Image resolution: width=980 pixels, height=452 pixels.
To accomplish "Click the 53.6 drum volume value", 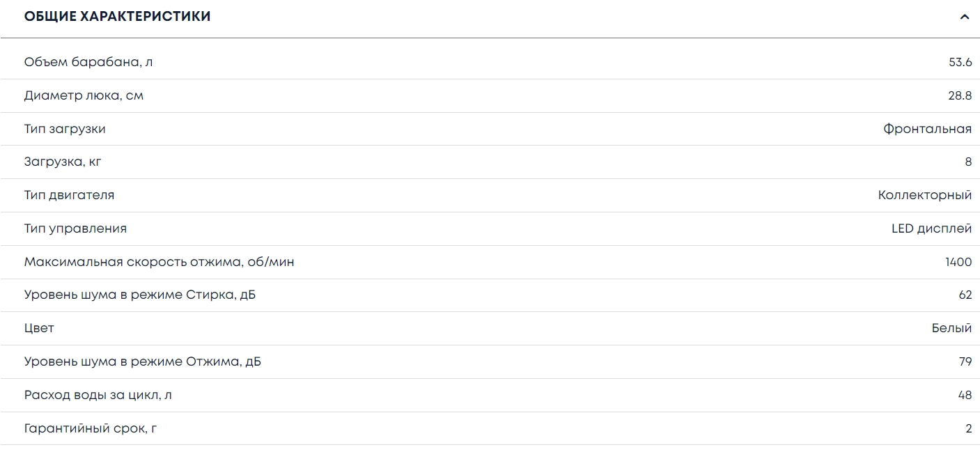I will click(x=960, y=62).
